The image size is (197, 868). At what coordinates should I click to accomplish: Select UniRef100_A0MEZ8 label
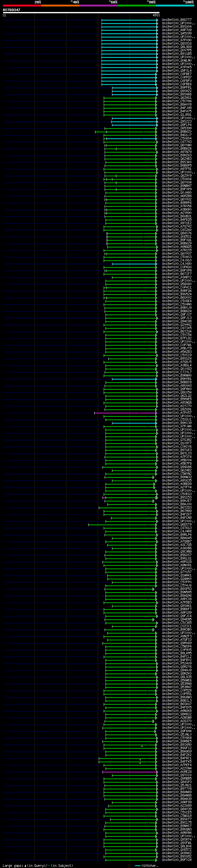[x=176, y=772]
